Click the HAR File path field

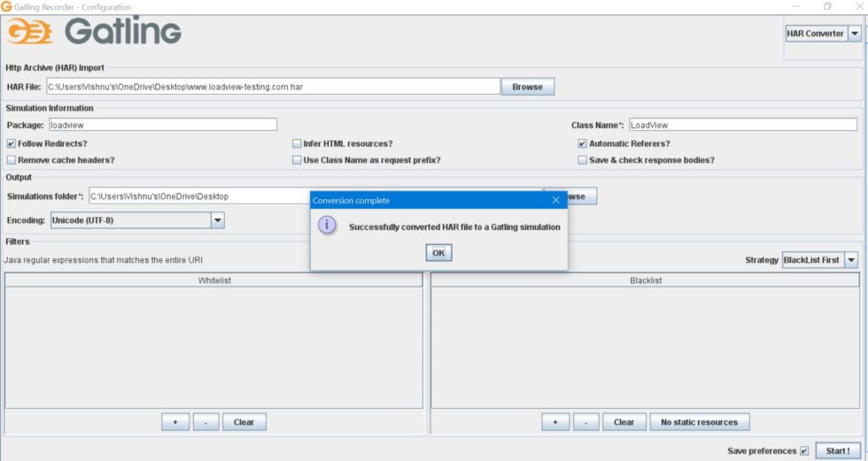pyautogui.click(x=273, y=87)
